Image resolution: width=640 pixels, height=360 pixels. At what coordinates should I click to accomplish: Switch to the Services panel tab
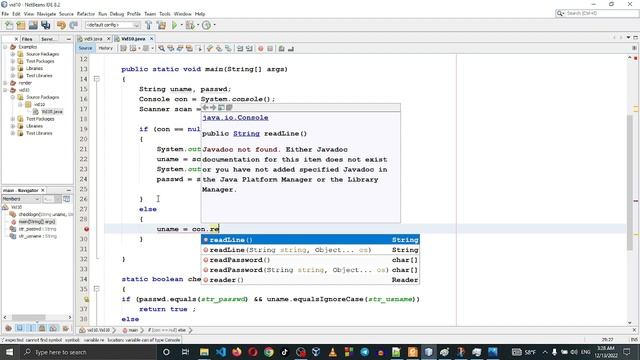48,39
